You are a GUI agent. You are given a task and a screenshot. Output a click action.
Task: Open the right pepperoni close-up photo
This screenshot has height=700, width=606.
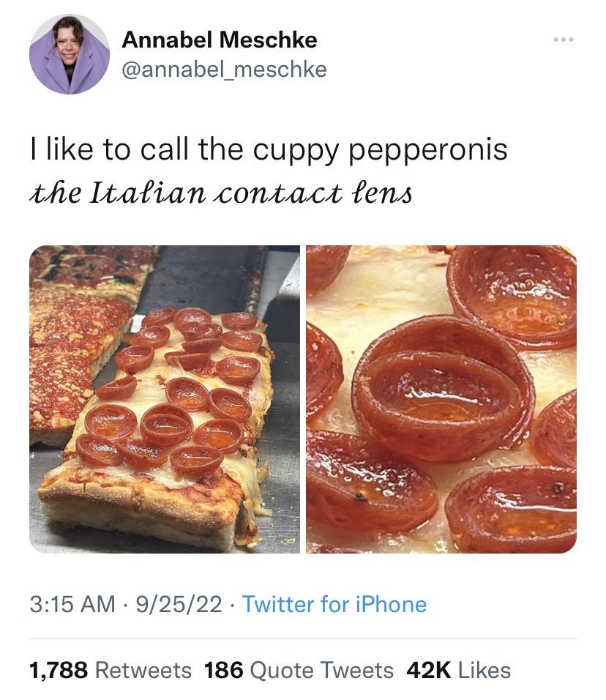(441, 399)
